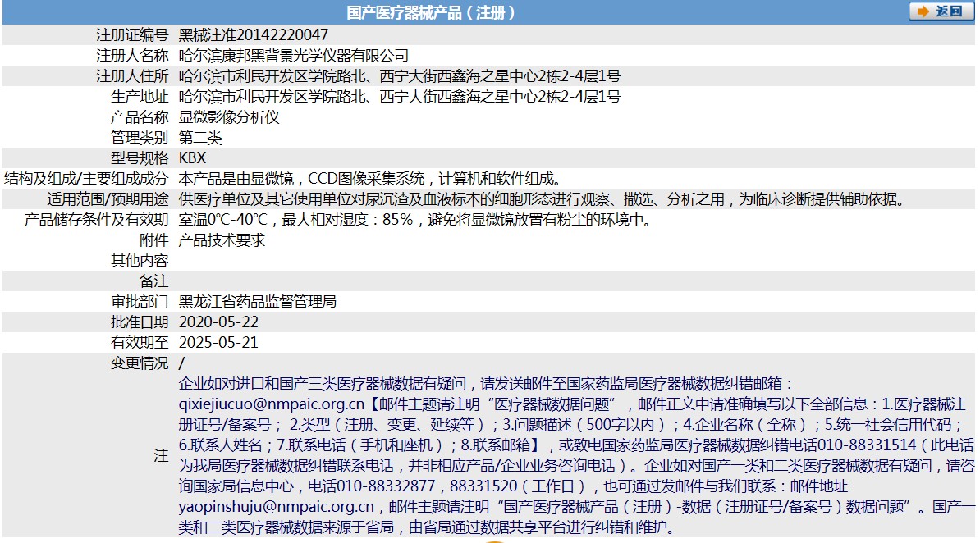Click the 有效期至 label

(x=140, y=342)
